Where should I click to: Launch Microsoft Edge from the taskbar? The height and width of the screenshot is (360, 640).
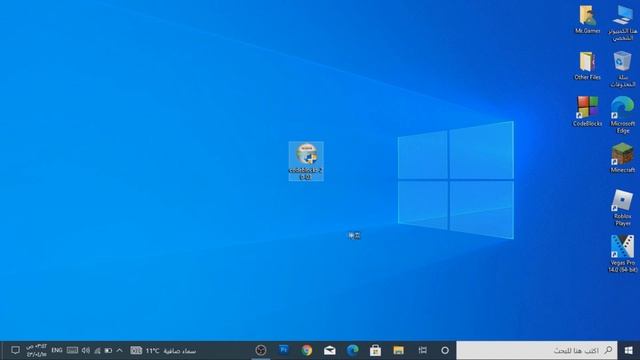pos(352,351)
